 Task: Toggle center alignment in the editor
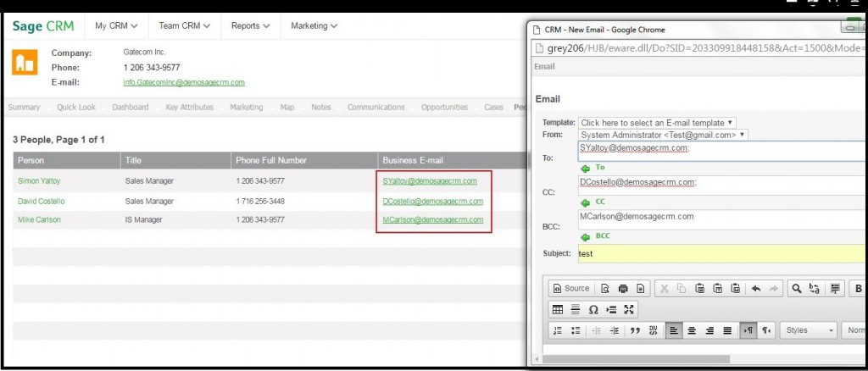[x=692, y=330]
